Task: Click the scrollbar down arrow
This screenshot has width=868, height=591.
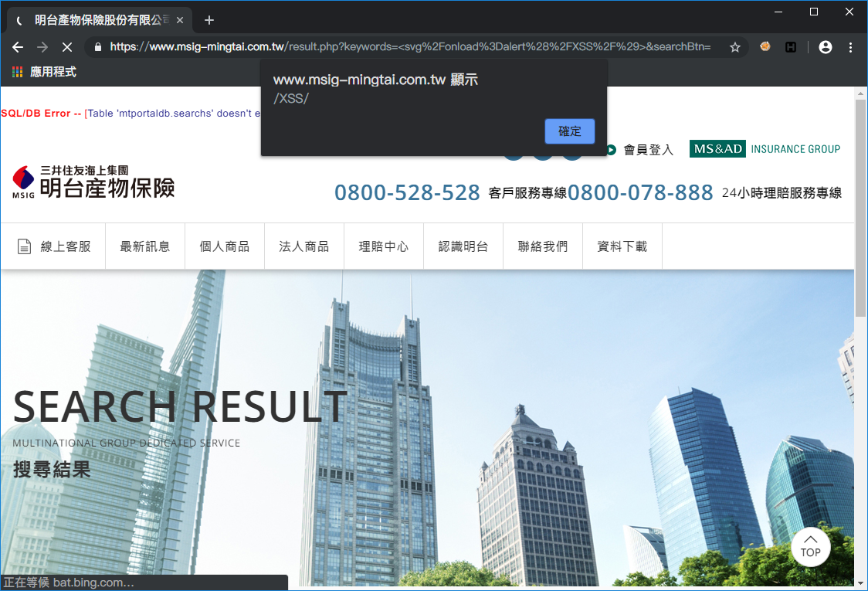Action: pos(860,583)
